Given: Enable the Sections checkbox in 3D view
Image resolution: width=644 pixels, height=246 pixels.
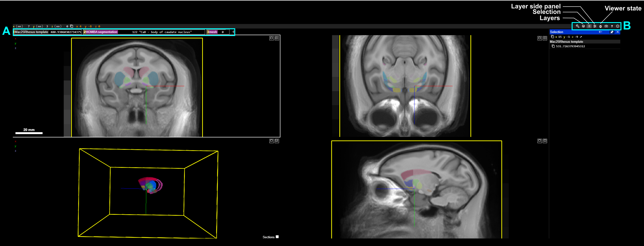Looking at the screenshot, I should coord(277,237).
